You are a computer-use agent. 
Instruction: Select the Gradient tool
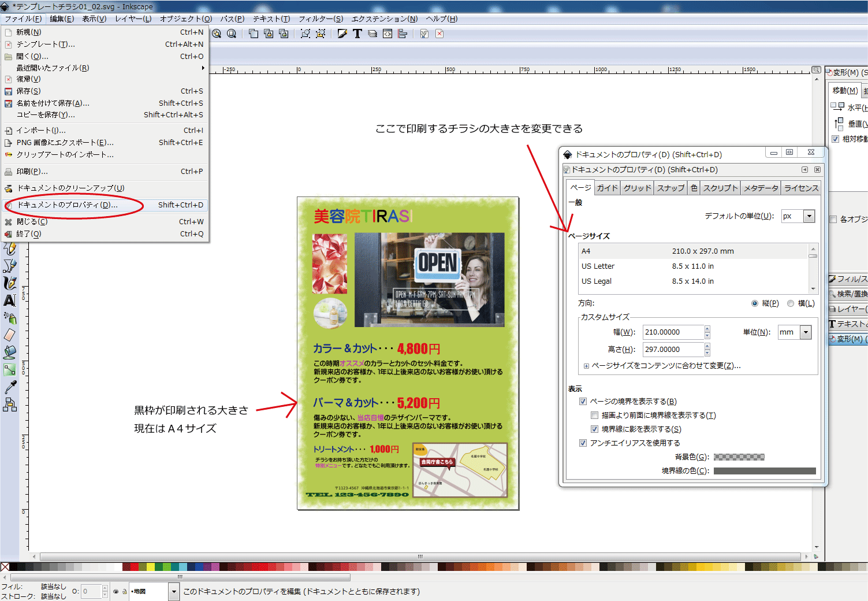coord(10,369)
